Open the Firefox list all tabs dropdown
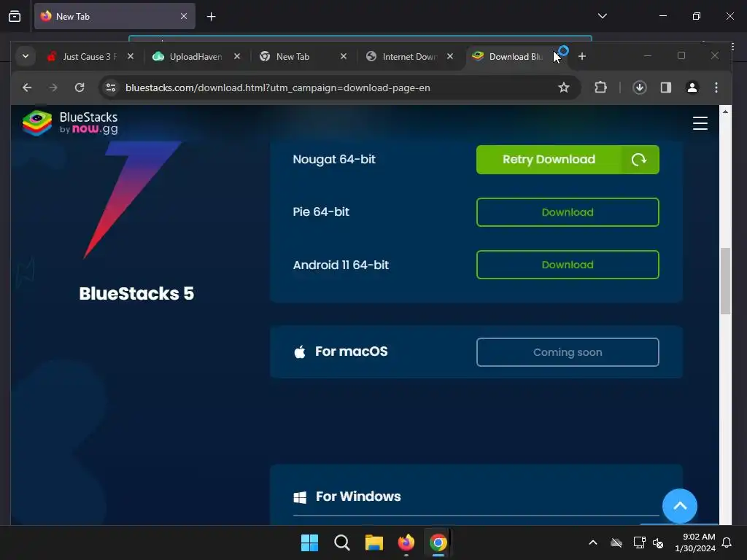The image size is (747, 560). coord(602,16)
